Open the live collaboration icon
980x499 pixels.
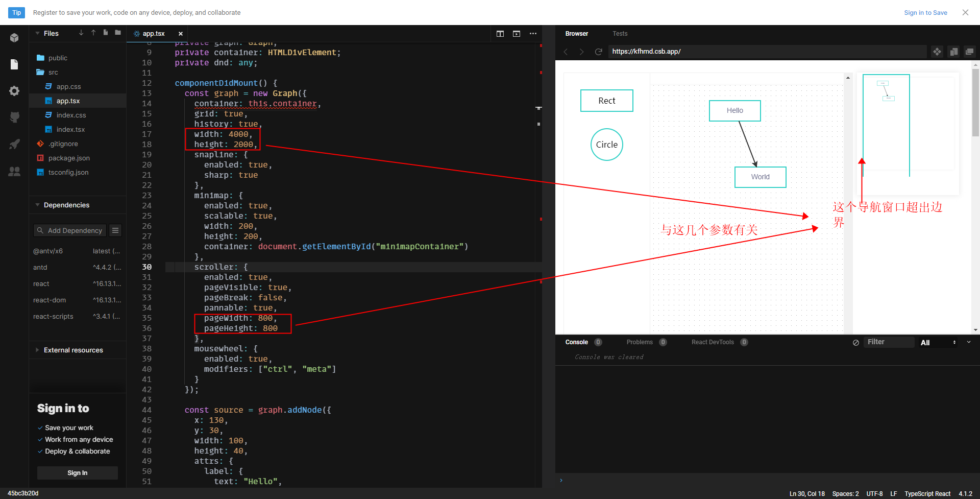14,172
